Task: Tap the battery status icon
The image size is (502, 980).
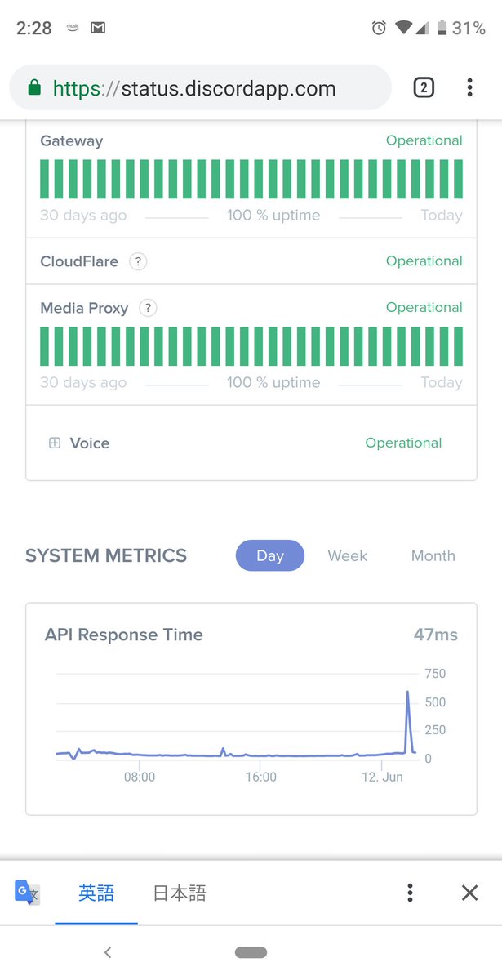Action: coord(442,28)
